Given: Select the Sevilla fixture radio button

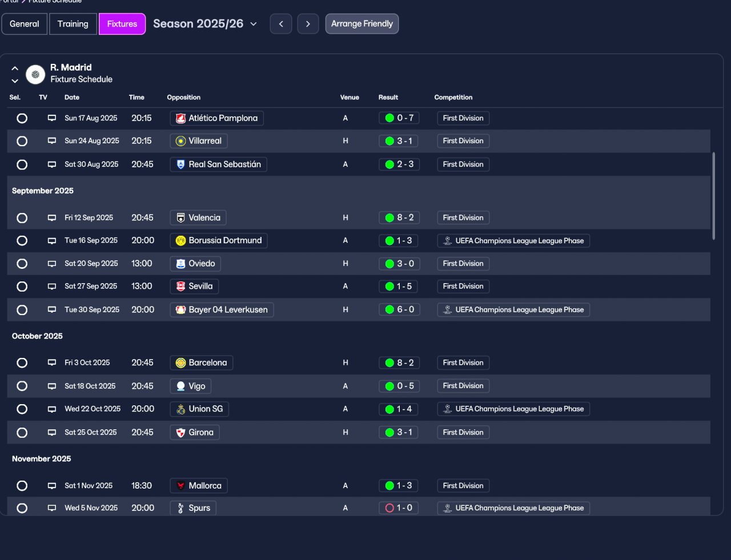Looking at the screenshot, I should point(22,287).
